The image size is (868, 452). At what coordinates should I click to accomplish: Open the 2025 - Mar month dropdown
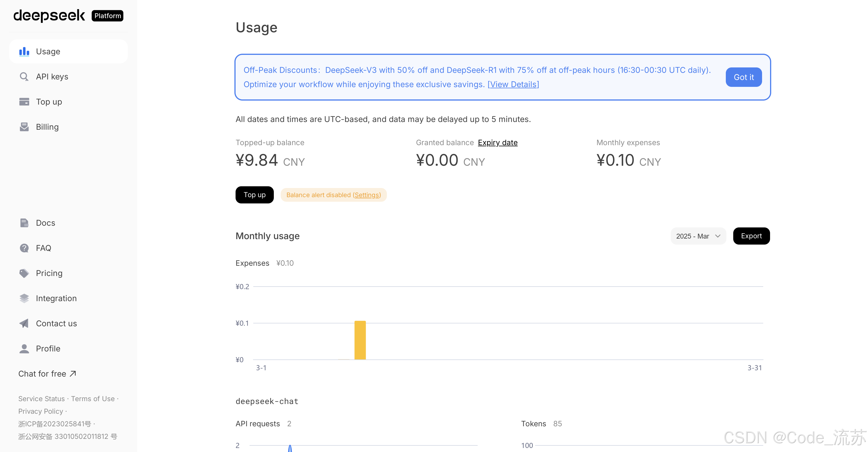coord(698,236)
